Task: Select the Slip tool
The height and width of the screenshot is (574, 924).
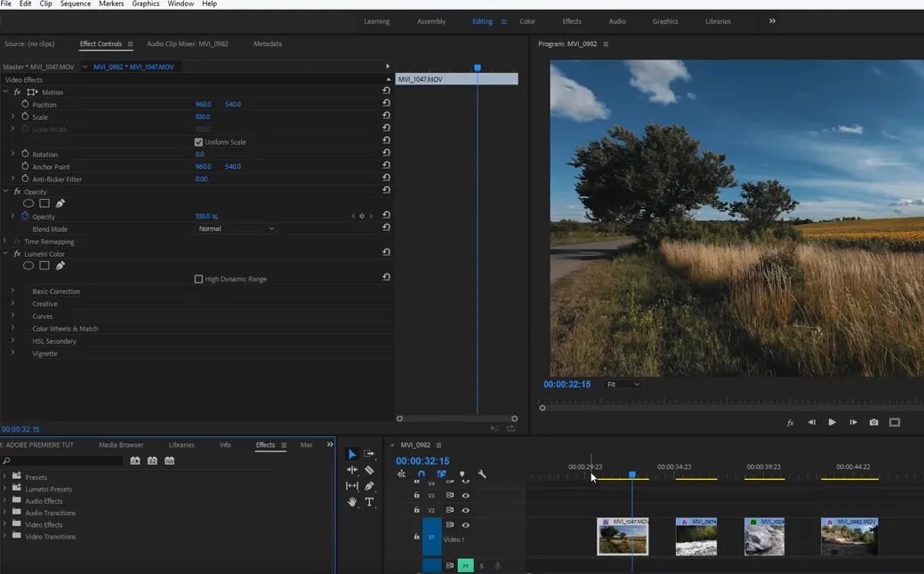Action: point(352,486)
